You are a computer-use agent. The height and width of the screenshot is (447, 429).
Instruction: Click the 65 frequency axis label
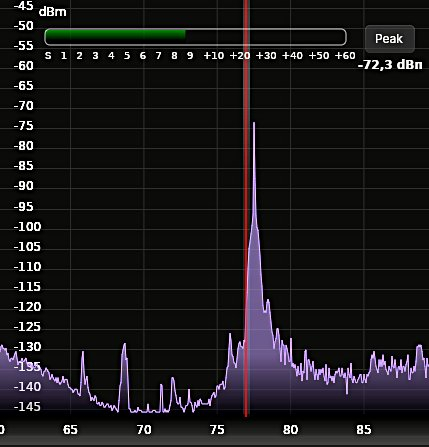70,430
